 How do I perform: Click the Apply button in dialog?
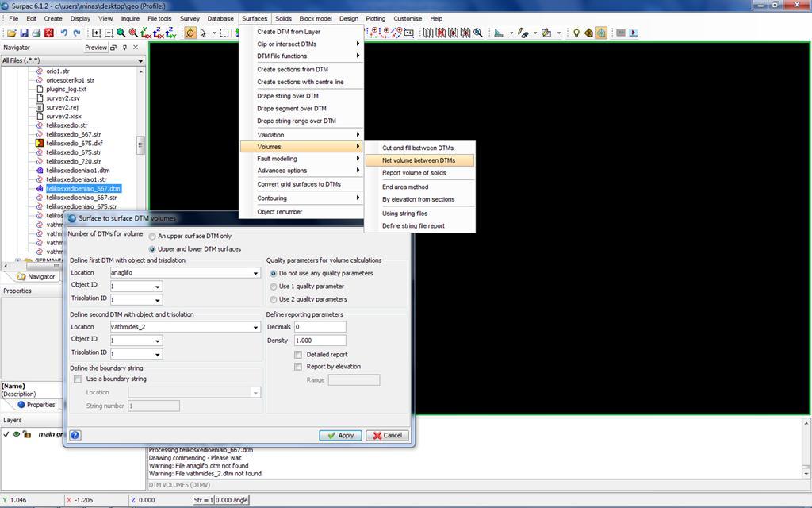tap(340, 435)
